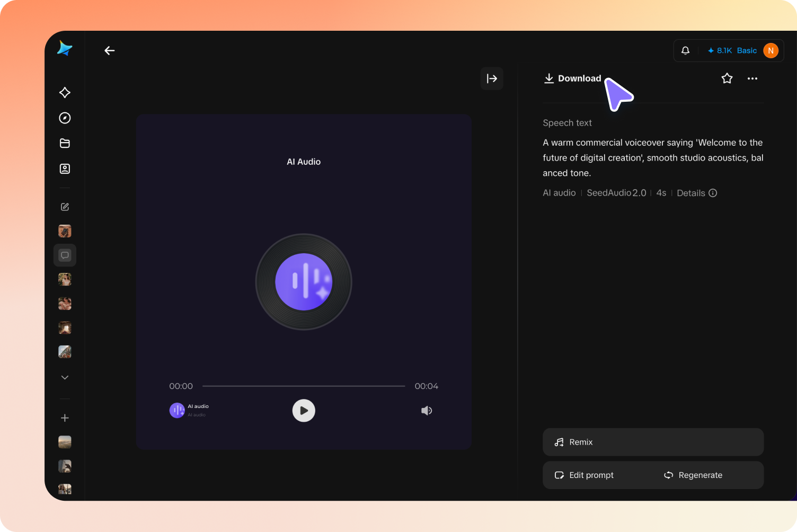Regenerate the audio

pos(693,475)
